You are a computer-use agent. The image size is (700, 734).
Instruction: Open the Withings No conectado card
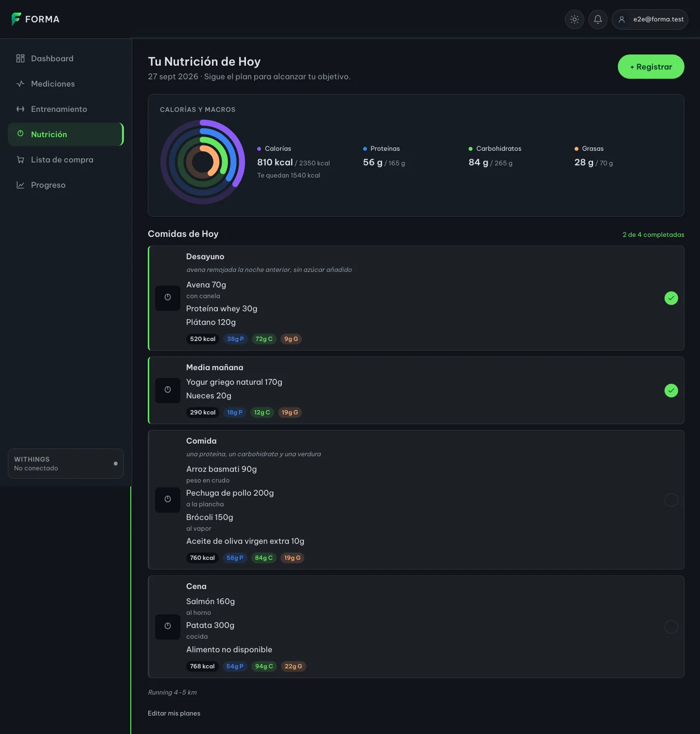point(66,464)
